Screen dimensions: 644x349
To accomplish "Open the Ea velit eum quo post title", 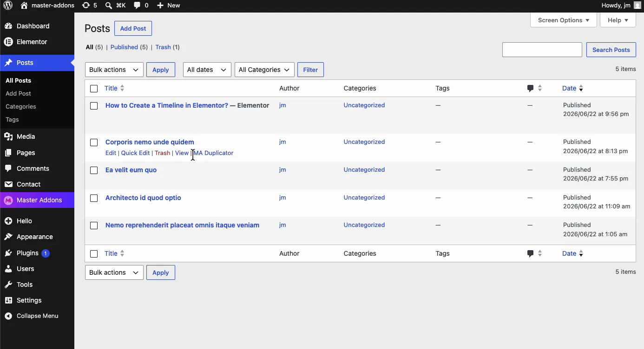I will coord(131,170).
